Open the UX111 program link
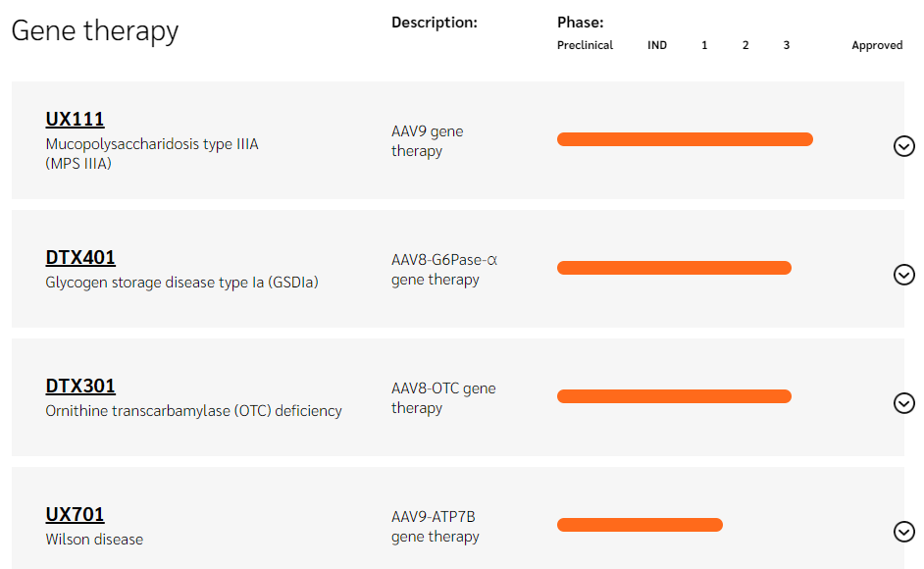 pos(75,120)
